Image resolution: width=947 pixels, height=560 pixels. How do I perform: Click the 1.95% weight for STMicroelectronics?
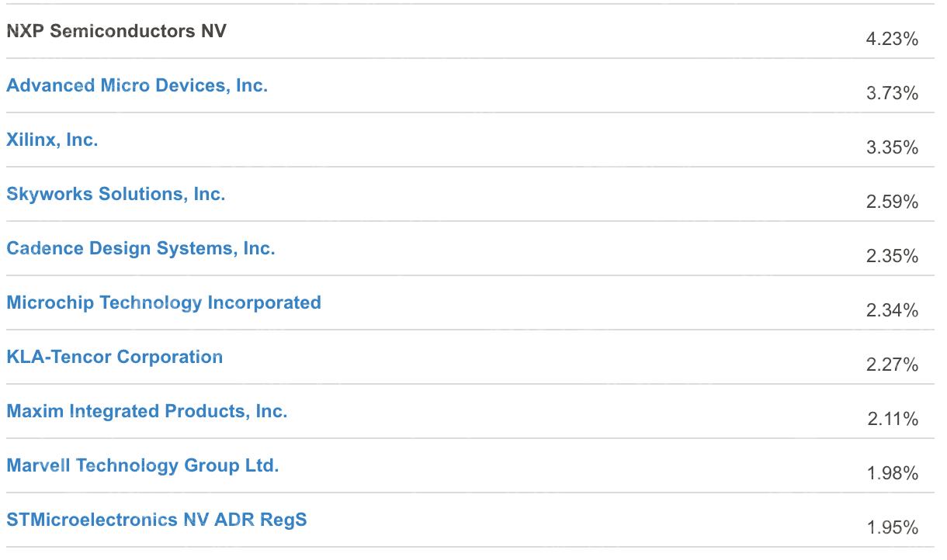click(893, 527)
